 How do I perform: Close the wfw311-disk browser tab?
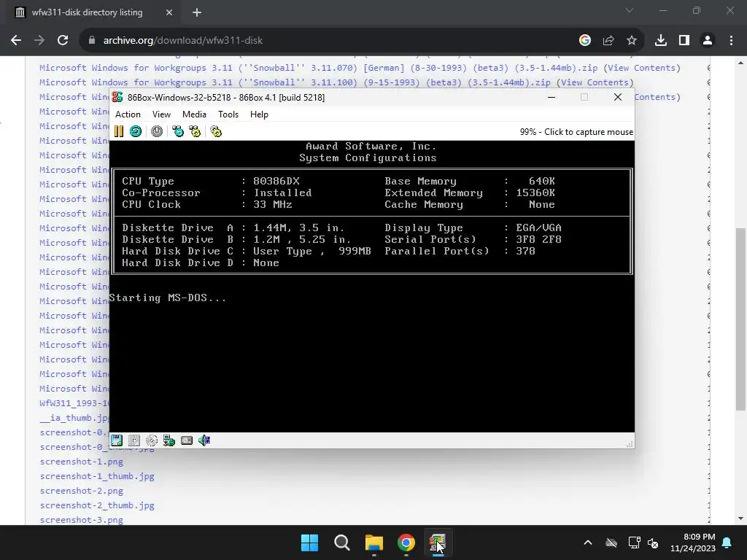tap(169, 12)
